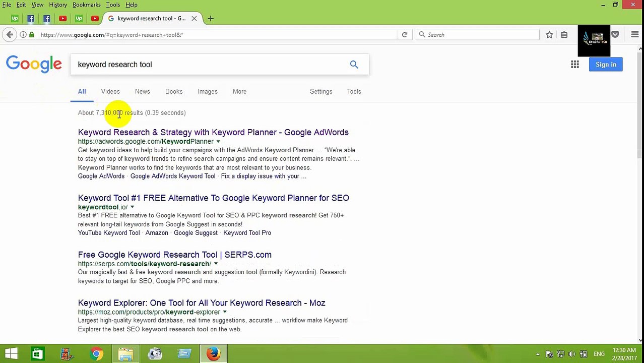Screen dimensions: 644x363
Task: Open the Firefox hamburger menu
Action: point(634,35)
